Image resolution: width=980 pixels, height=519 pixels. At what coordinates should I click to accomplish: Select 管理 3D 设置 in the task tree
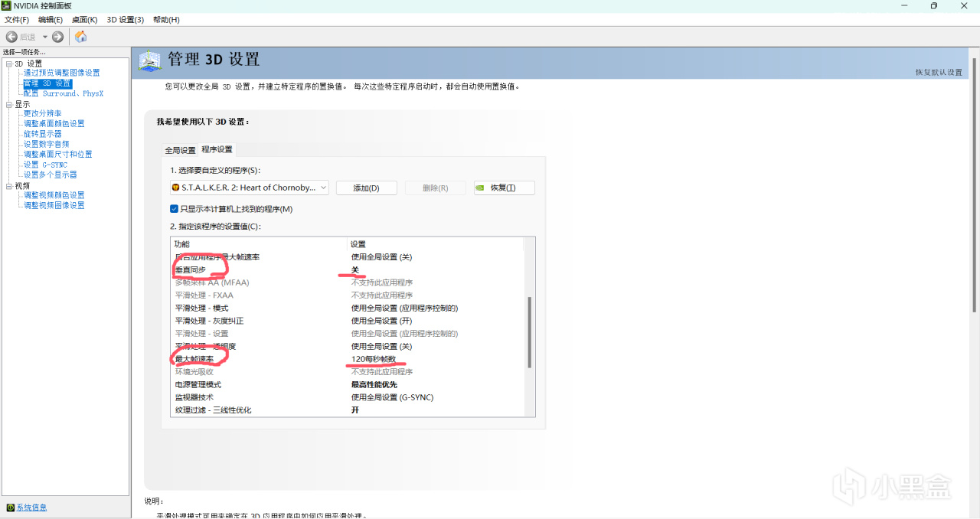click(x=47, y=83)
